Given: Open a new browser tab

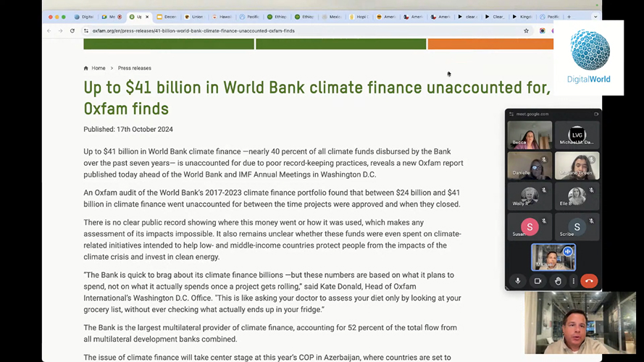Looking at the screenshot, I should click(x=569, y=17).
